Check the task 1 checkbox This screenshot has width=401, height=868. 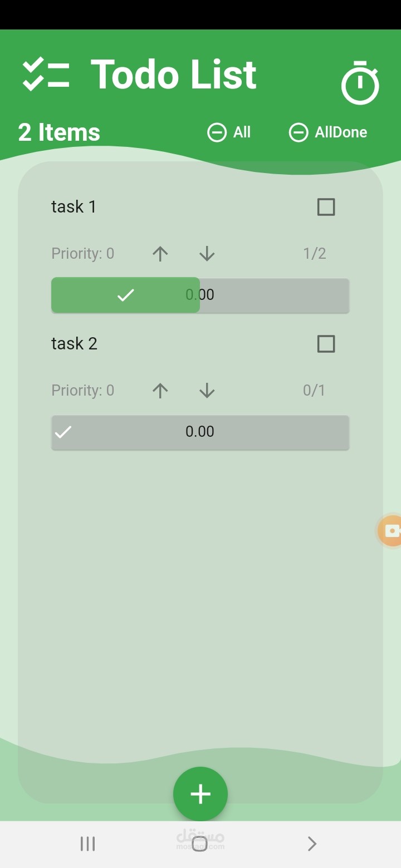coord(326,207)
